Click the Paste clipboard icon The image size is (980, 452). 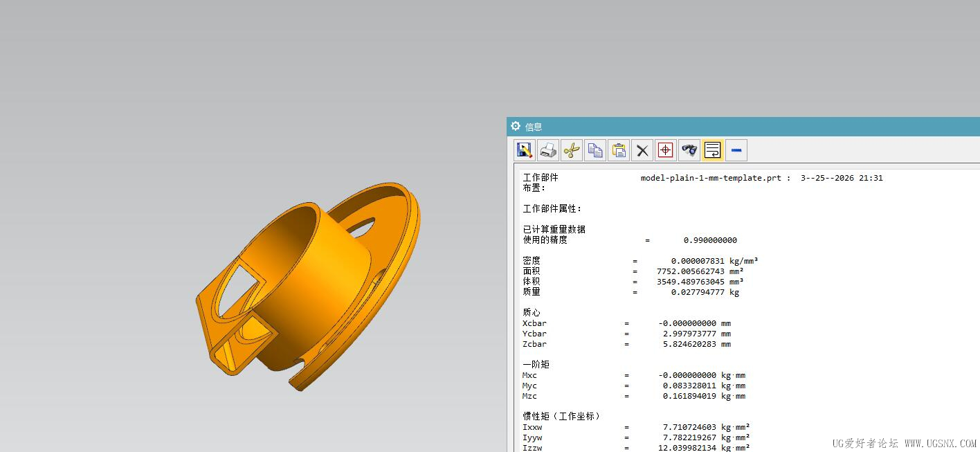(619, 150)
